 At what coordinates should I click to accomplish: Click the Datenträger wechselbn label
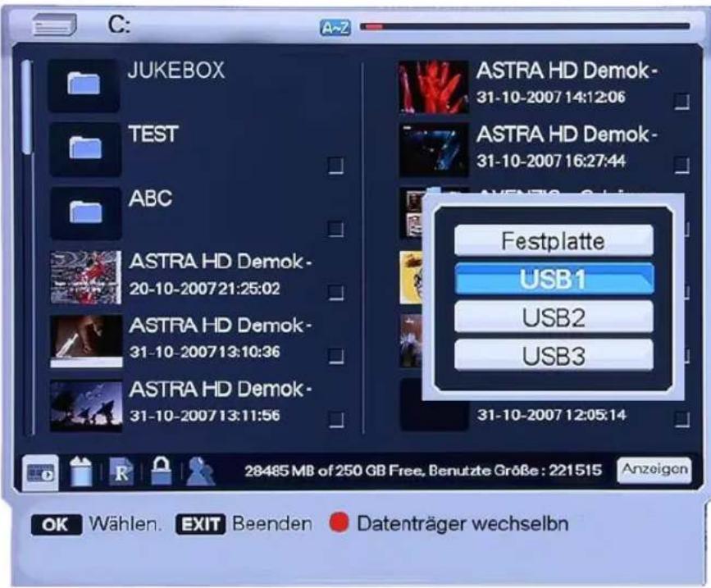click(x=463, y=524)
